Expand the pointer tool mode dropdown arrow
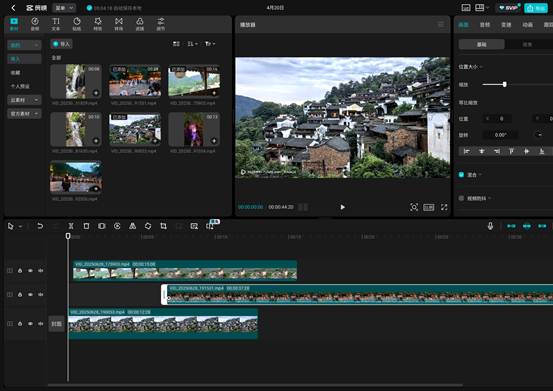The width and height of the screenshot is (553, 391). 20,226
